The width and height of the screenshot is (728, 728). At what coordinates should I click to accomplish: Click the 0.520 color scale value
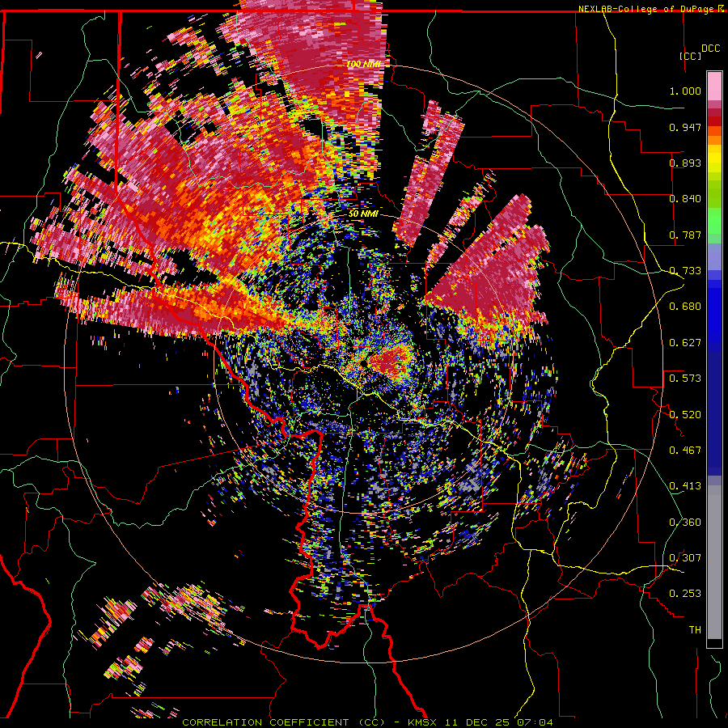click(685, 415)
